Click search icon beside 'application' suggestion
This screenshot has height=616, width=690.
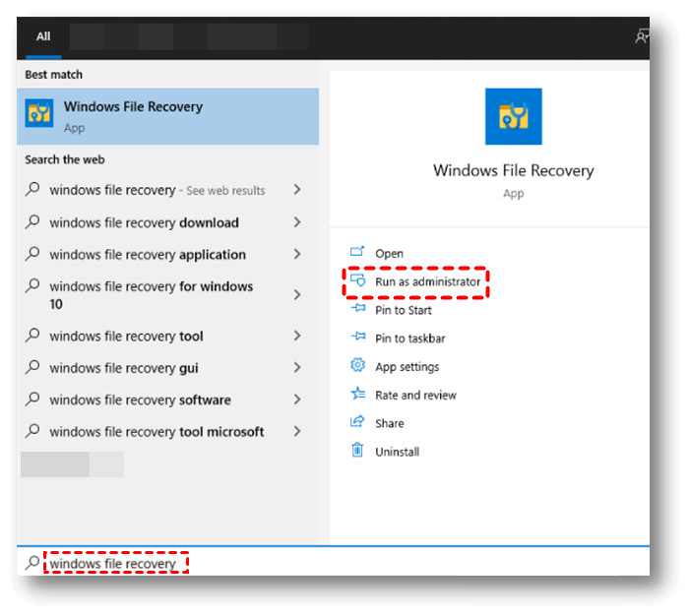pos(32,254)
